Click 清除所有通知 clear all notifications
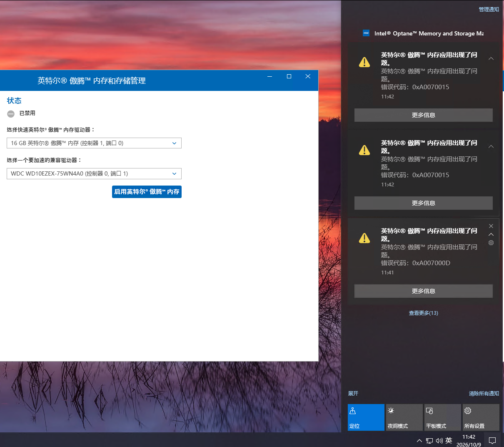 tap(484, 393)
